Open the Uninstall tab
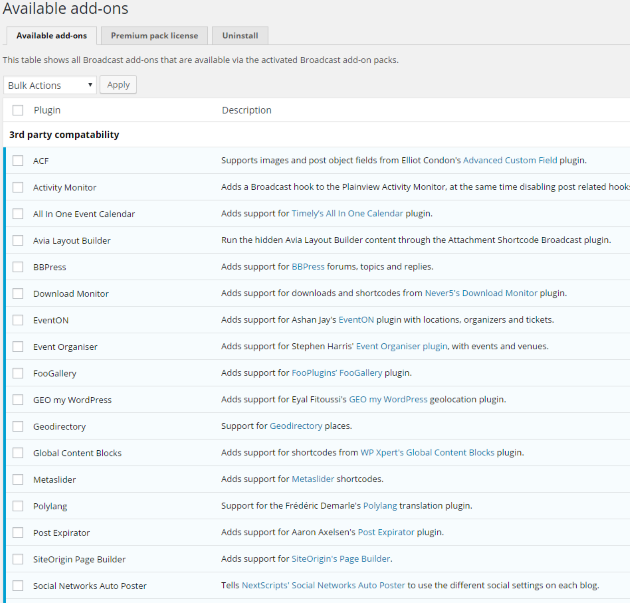630x603 pixels. 240,35
